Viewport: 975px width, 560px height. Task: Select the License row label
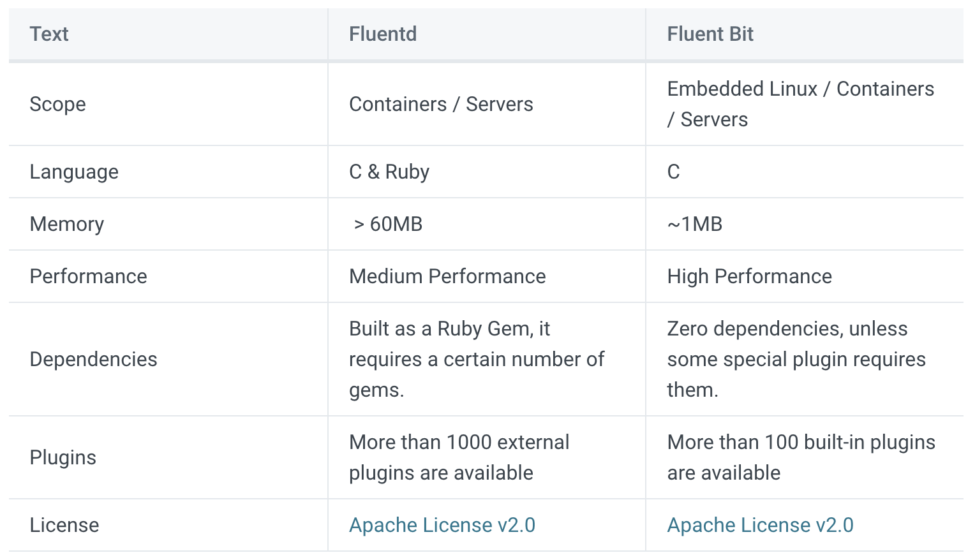[x=64, y=525]
